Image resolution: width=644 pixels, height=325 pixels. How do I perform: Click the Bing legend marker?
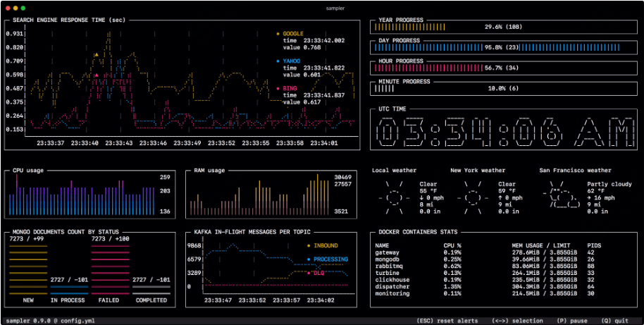click(x=278, y=88)
